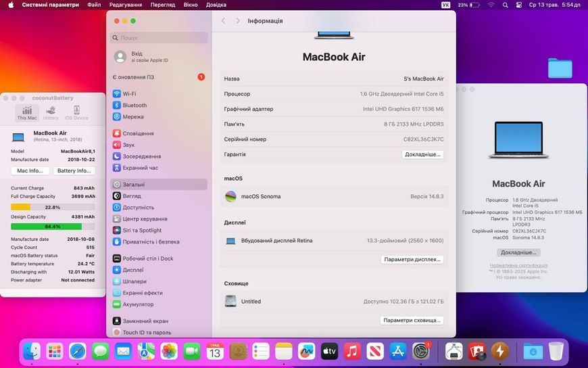Switch to History tab in coconutBattery

(51, 113)
